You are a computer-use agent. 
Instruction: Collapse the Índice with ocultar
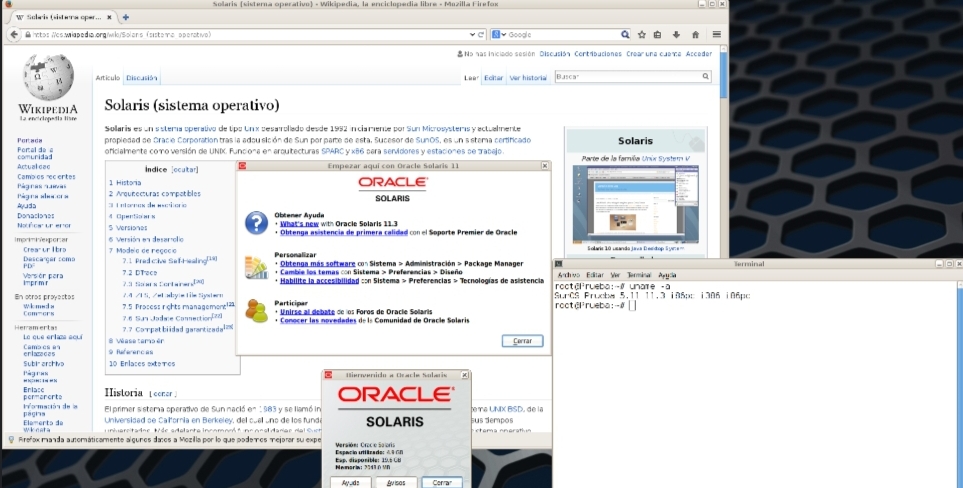[184, 169]
